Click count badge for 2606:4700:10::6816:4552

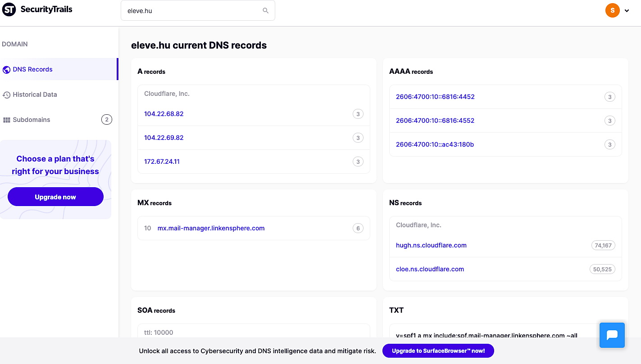click(x=610, y=121)
